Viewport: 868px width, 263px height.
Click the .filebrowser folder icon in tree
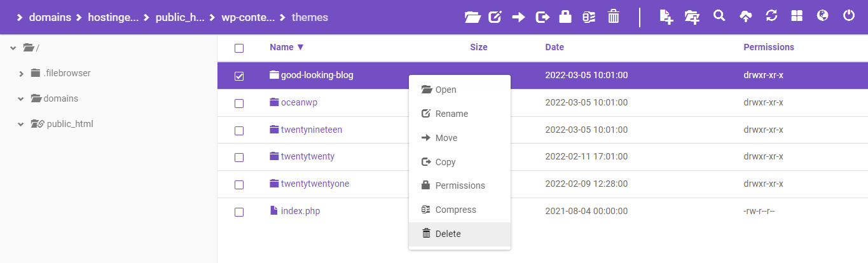coord(36,73)
